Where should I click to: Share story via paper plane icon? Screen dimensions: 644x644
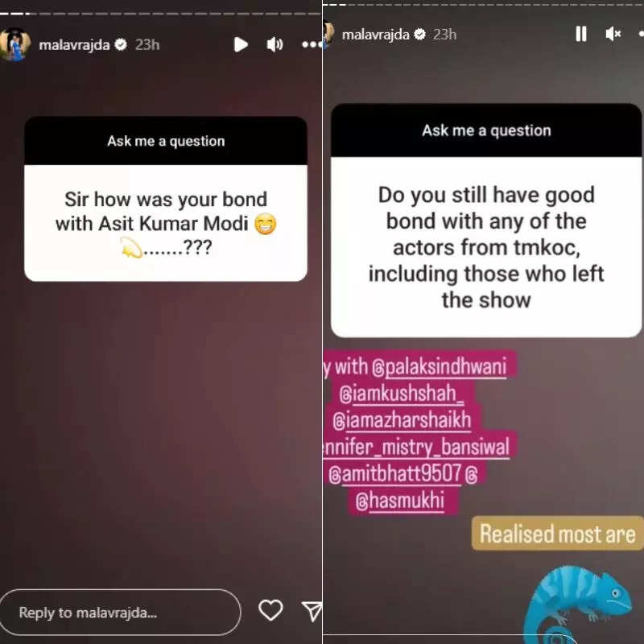click(x=312, y=611)
